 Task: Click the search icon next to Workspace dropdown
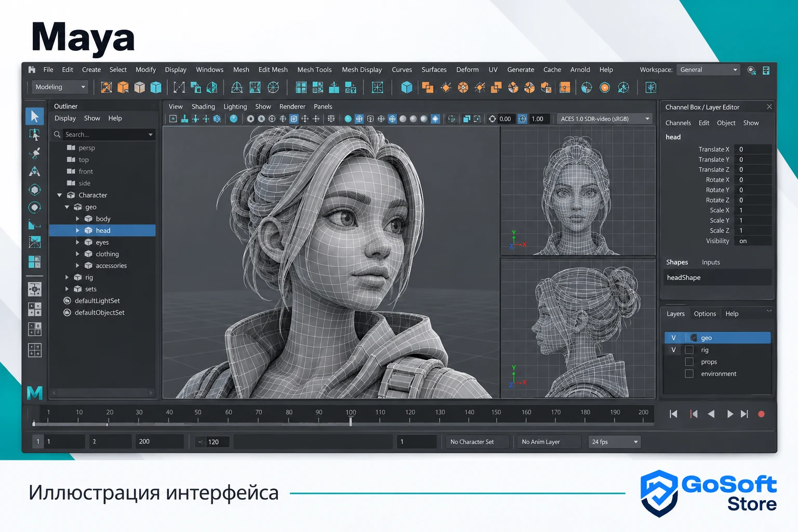[751, 70]
